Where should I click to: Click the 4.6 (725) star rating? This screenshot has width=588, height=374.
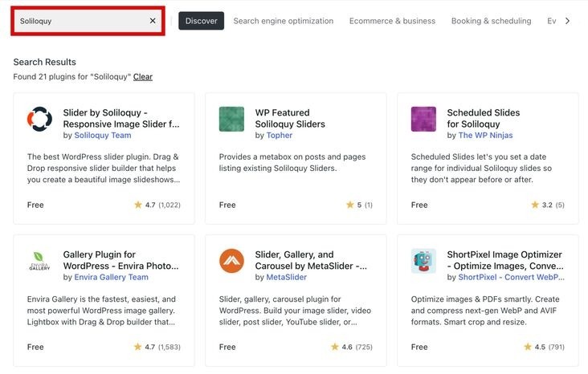[352, 347]
